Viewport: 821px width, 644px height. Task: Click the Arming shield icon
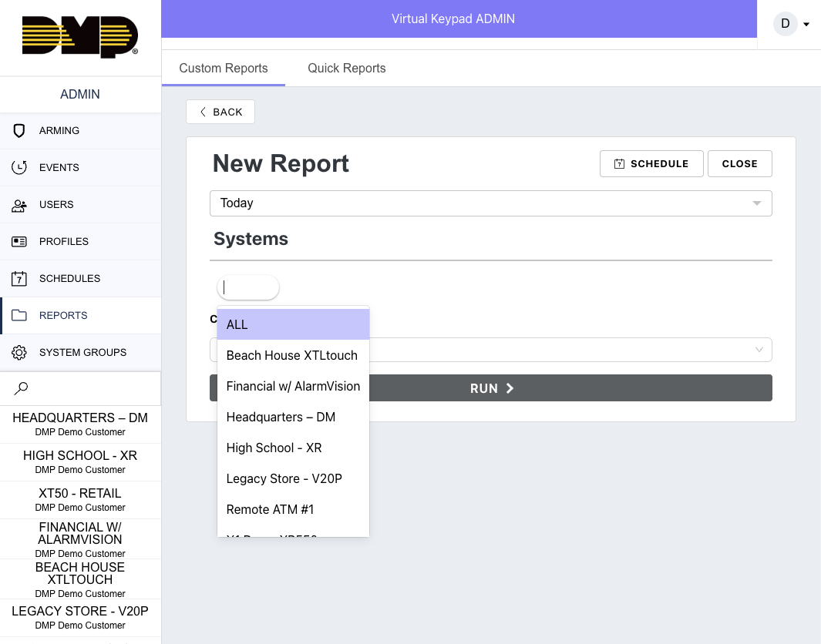click(19, 131)
